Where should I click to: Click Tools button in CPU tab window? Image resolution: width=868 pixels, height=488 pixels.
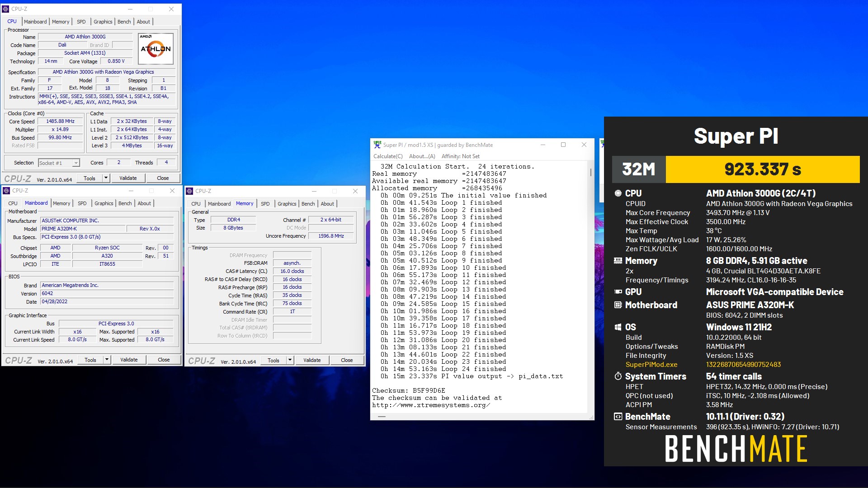[90, 178]
